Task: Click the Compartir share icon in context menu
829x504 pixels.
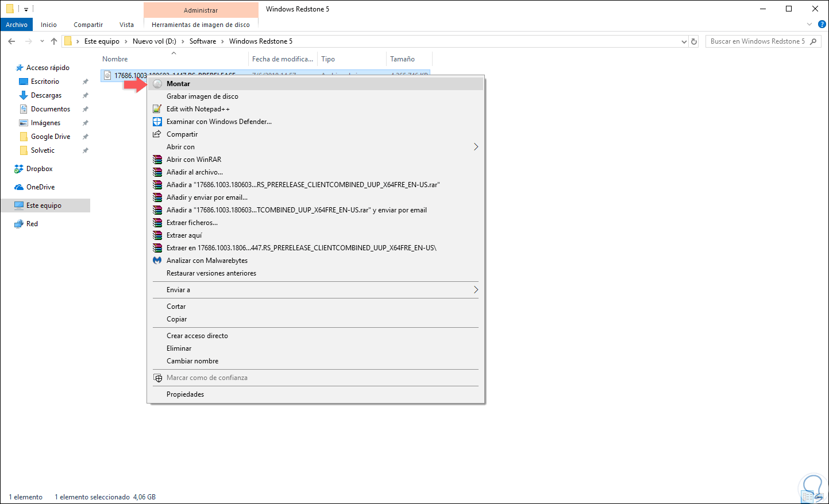Action: pyautogui.click(x=157, y=134)
